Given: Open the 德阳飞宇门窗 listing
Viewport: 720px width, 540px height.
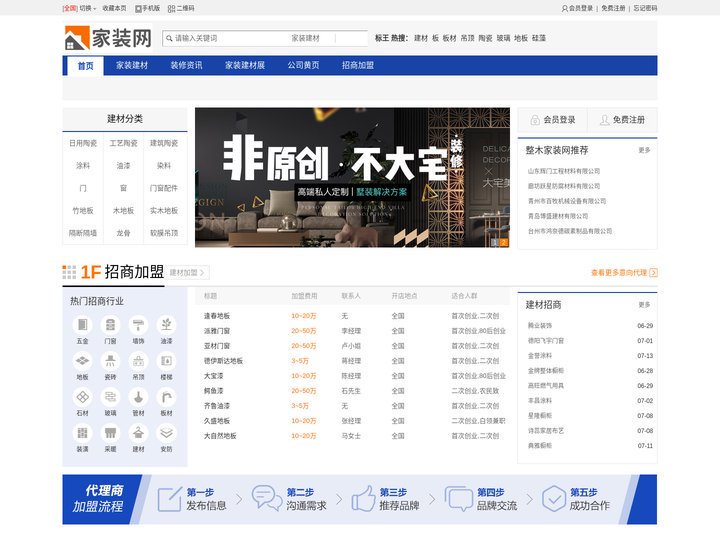Looking at the screenshot, I should 546,341.
